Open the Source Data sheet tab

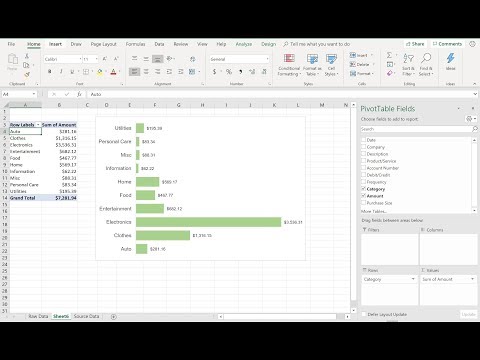point(86,316)
